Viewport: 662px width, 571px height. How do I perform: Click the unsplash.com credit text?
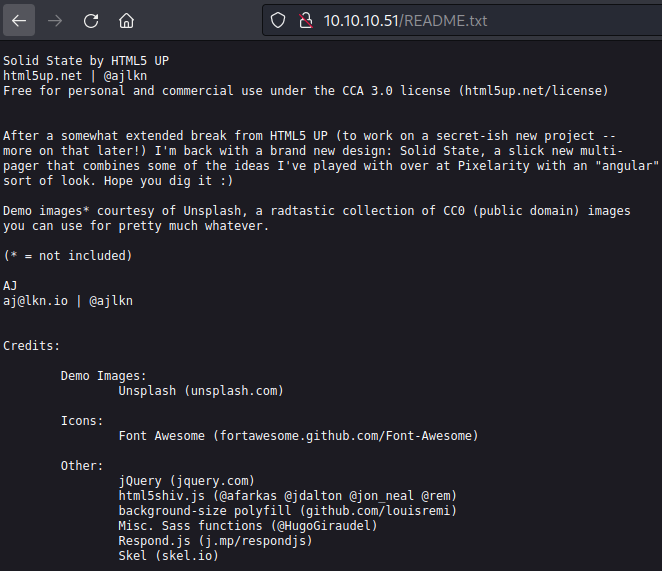click(234, 391)
